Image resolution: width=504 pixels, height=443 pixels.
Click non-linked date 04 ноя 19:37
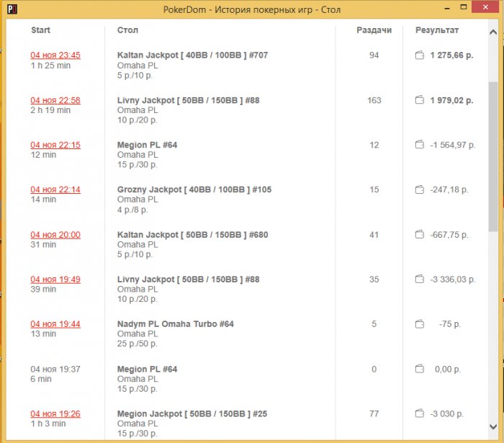point(55,369)
